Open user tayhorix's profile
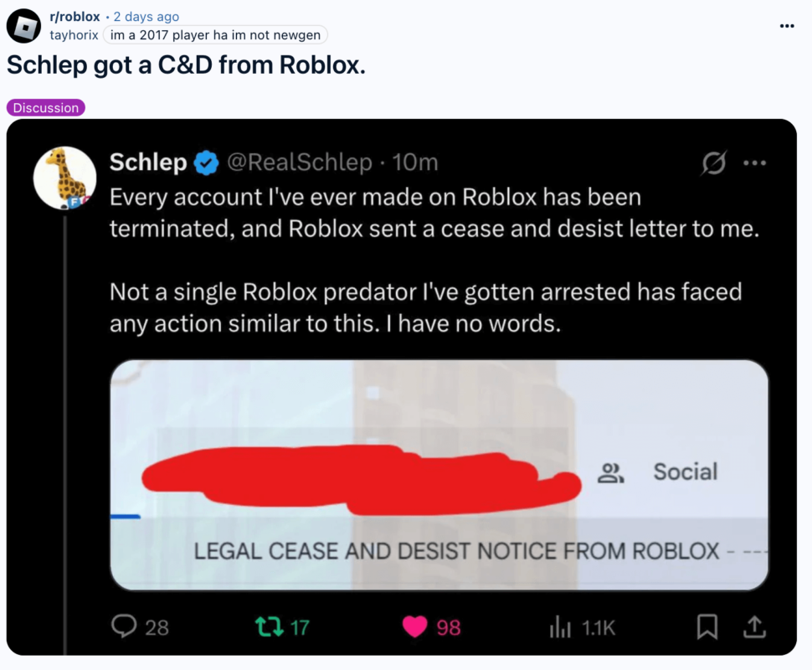812x670 pixels. pos(74,34)
